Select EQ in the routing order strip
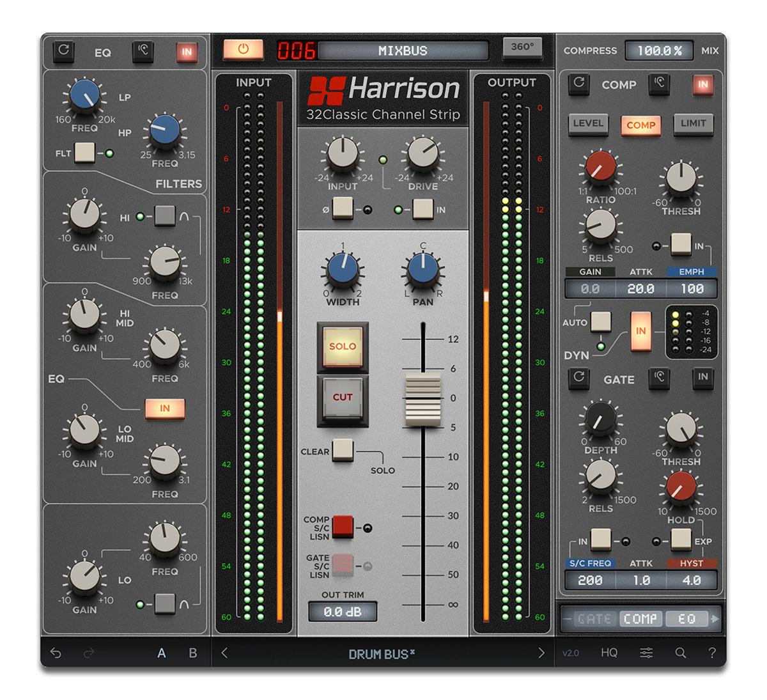 point(686,619)
